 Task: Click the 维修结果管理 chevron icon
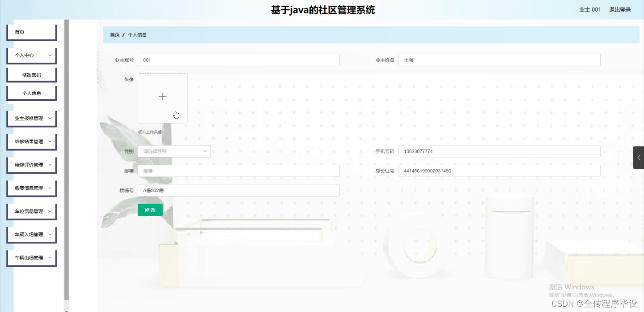tap(51, 141)
